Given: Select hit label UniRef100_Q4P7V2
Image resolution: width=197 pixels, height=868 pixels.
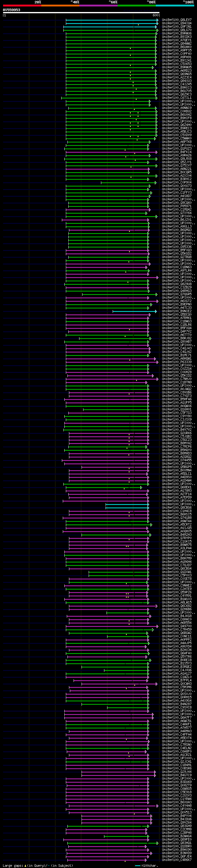Looking at the screenshot, I should click(176, 331).
